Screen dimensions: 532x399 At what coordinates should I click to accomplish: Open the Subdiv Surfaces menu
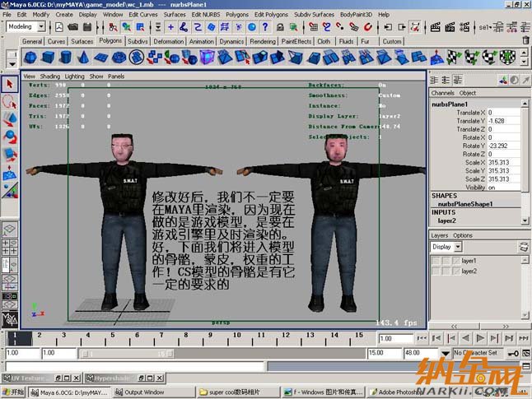click(314, 15)
